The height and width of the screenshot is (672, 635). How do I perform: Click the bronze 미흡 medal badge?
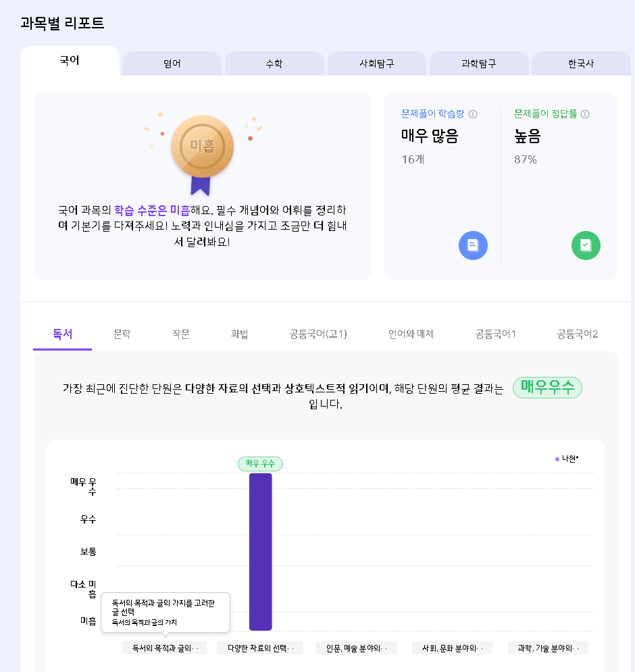point(202,147)
